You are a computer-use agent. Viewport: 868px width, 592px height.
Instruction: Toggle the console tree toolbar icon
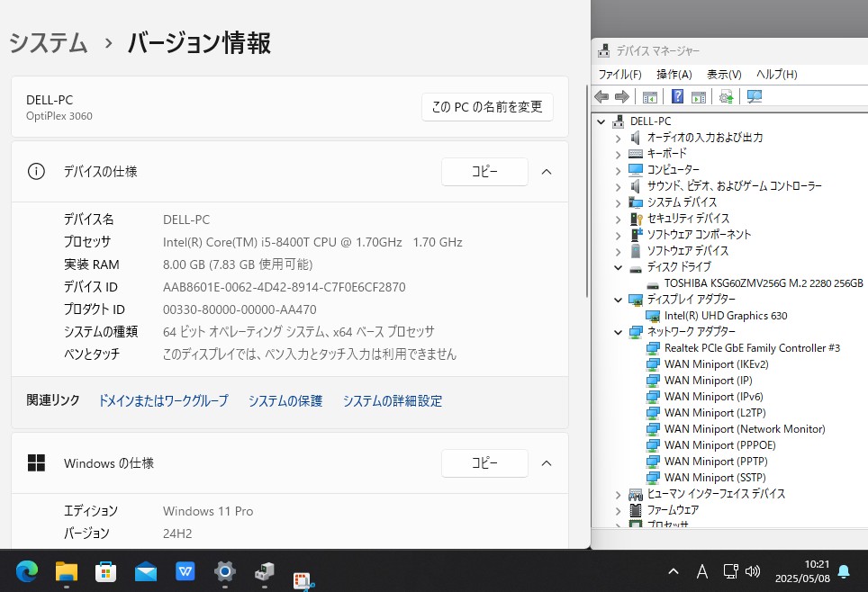650,97
